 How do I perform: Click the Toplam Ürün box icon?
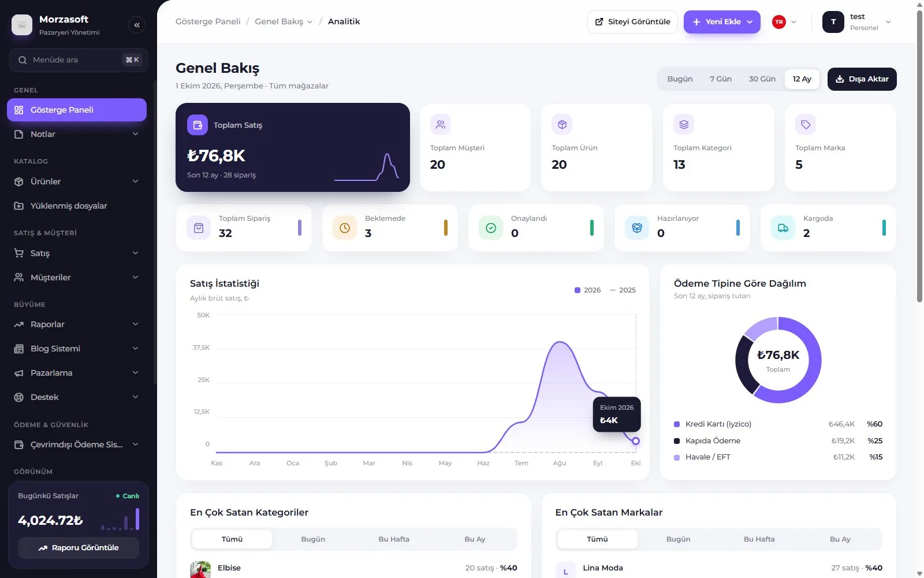tap(562, 124)
